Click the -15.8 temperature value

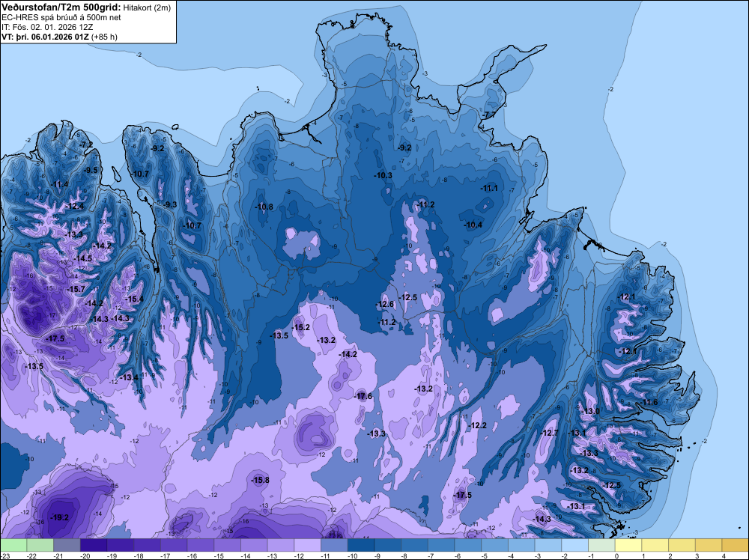pos(261,481)
